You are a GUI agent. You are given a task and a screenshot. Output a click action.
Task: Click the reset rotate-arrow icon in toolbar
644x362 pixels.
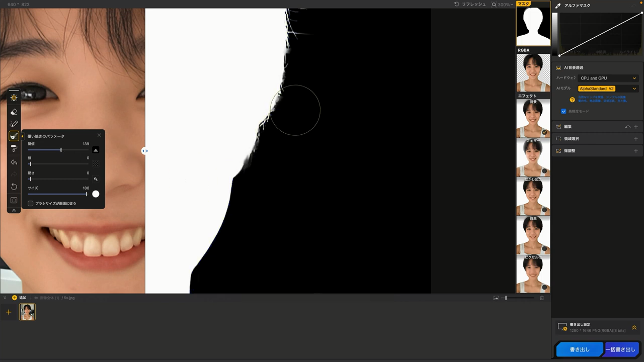(14, 187)
